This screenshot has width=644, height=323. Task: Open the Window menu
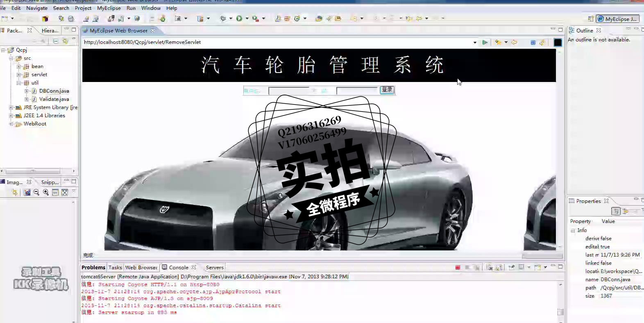point(151,8)
